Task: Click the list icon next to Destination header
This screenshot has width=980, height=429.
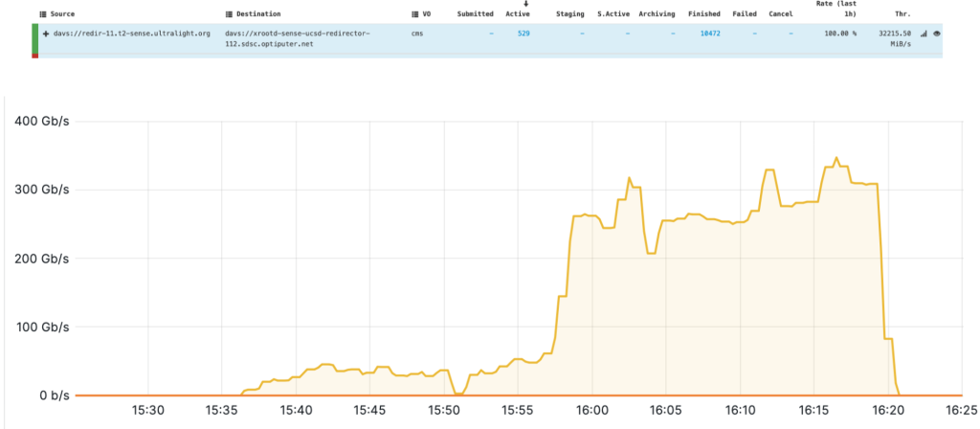Action: click(x=228, y=14)
